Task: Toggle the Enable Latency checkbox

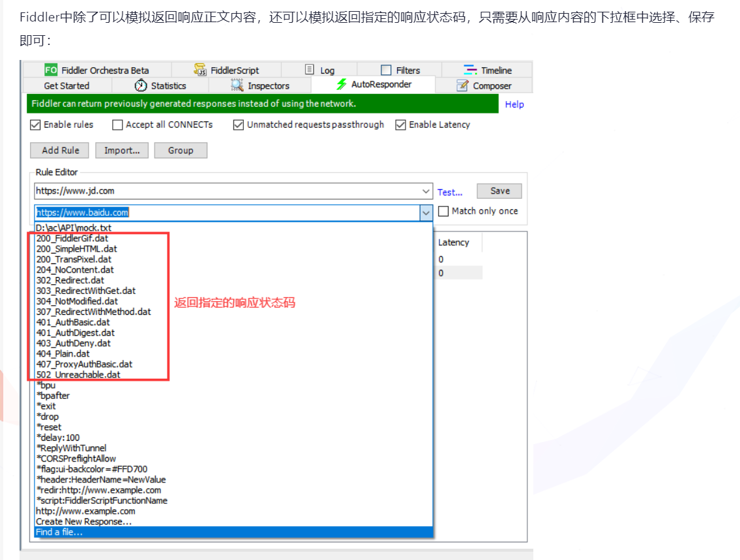Action: point(401,125)
